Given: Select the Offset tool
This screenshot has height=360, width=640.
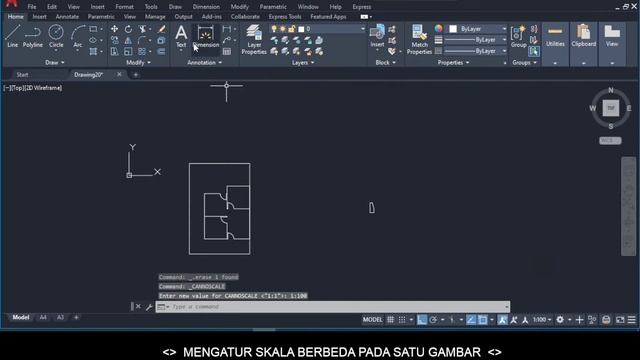Looking at the screenshot, I should click(162, 51).
